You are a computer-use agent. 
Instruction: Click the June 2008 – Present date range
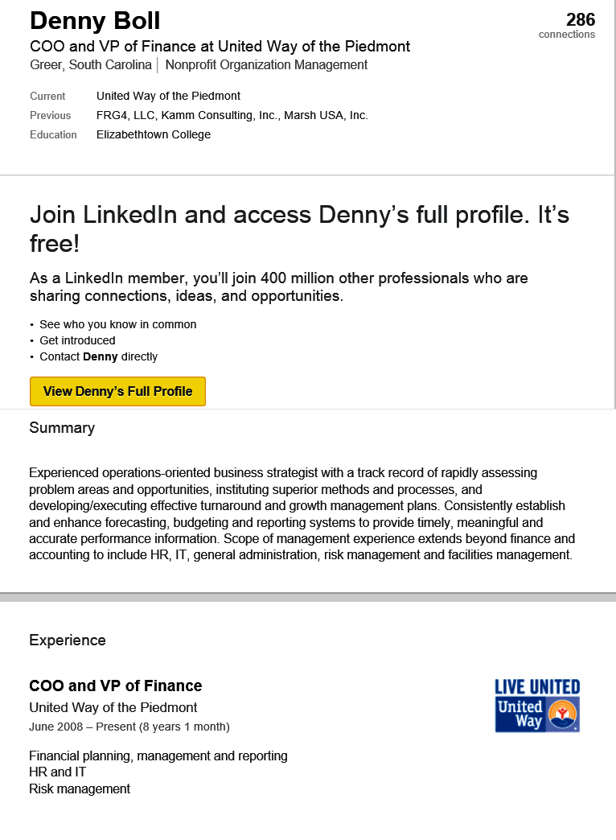[129, 727]
